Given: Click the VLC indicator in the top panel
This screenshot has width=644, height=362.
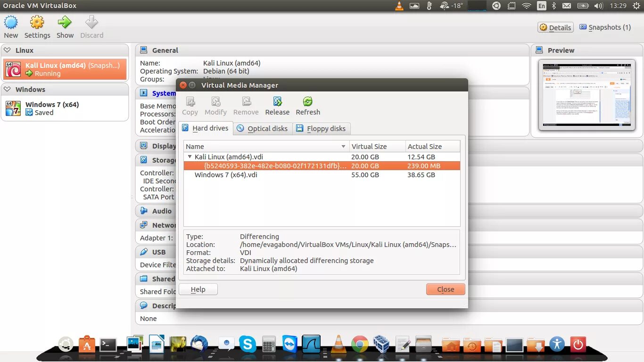Looking at the screenshot, I should click(399, 6).
